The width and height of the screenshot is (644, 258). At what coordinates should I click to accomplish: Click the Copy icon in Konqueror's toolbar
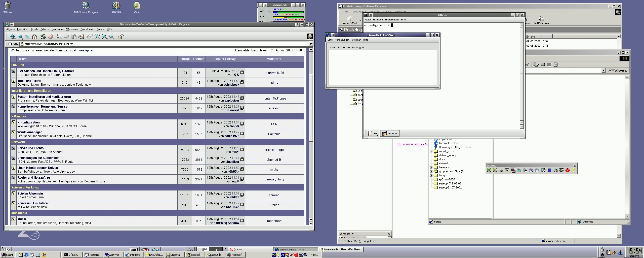67,37
